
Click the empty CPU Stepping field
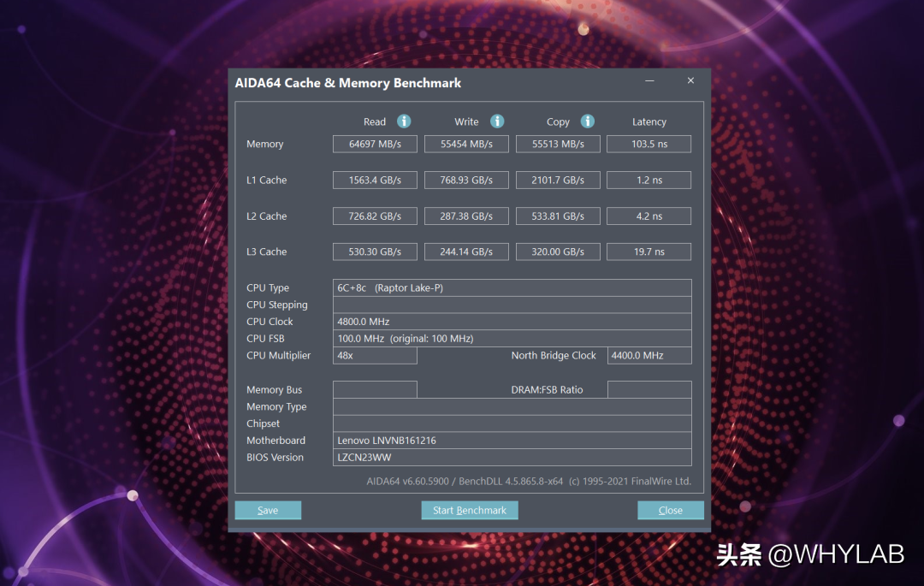click(512, 305)
